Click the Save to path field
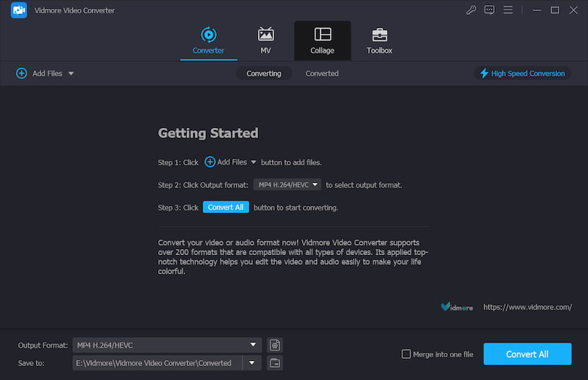The height and width of the screenshot is (380, 588). click(x=157, y=363)
